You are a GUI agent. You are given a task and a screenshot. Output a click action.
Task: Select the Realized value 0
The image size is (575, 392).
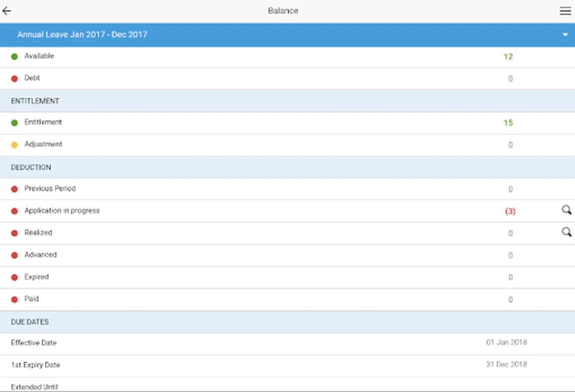click(x=511, y=233)
